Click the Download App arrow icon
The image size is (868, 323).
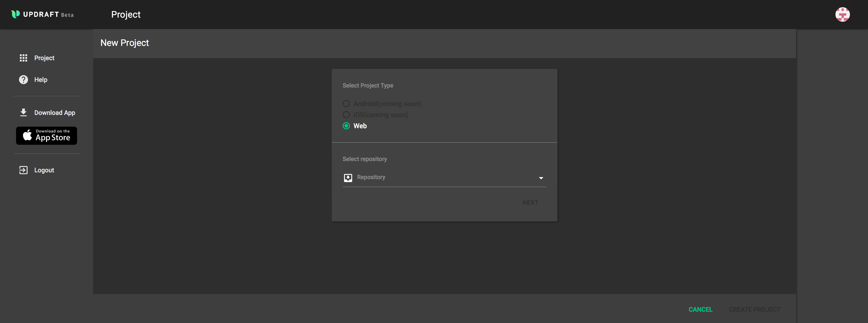(x=23, y=113)
